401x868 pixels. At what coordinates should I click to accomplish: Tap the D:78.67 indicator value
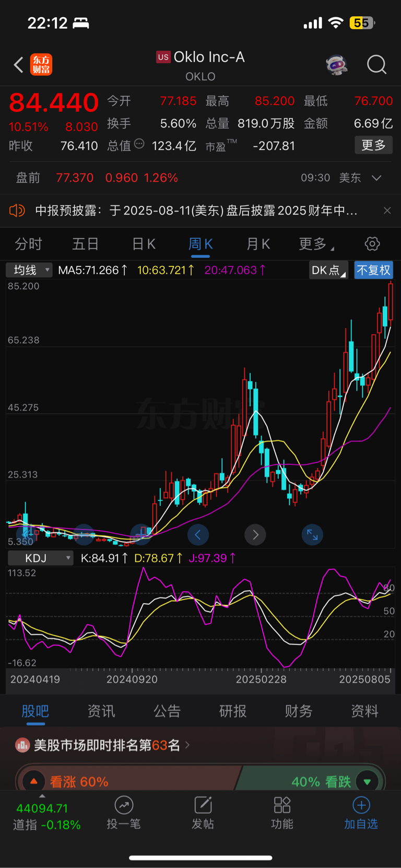(x=159, y=558)
